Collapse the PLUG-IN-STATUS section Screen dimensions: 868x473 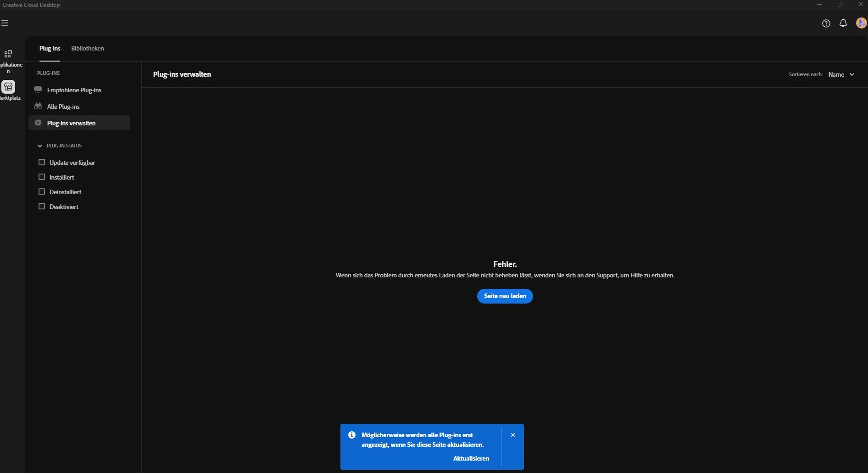pos(40,146)
